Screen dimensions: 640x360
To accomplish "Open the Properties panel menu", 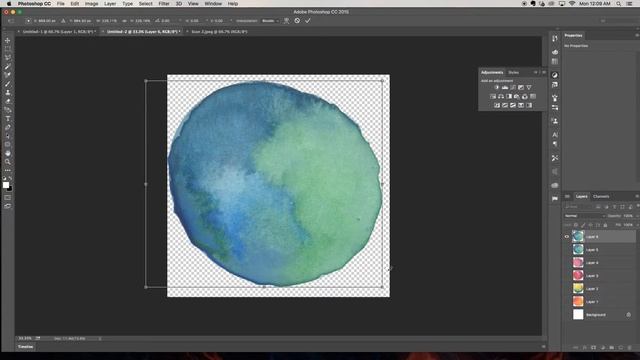I will tap(637, 36).
